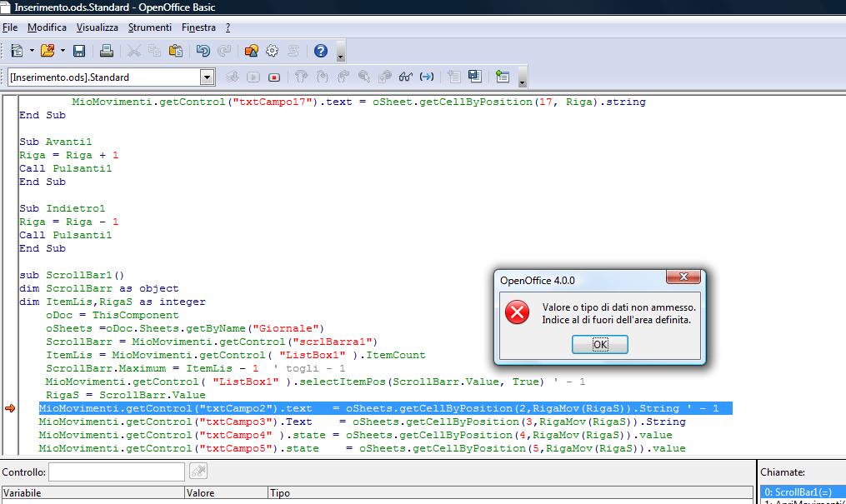This screenshot has height=504, width=846.
Task: Click the Undo arrow icon
Action: 203,52
